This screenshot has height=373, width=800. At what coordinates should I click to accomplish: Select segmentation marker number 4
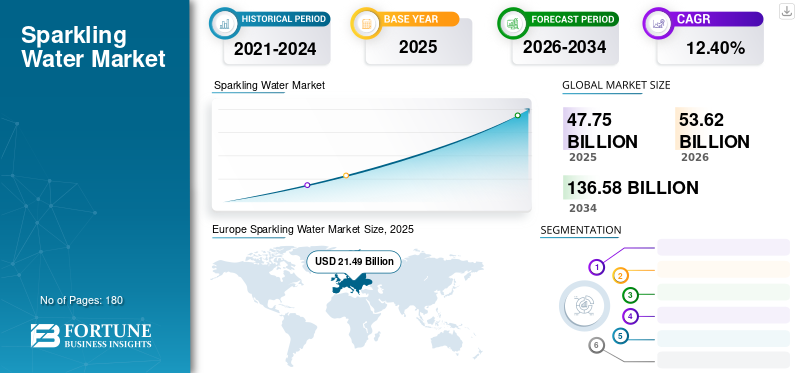(x=631, y=316)
